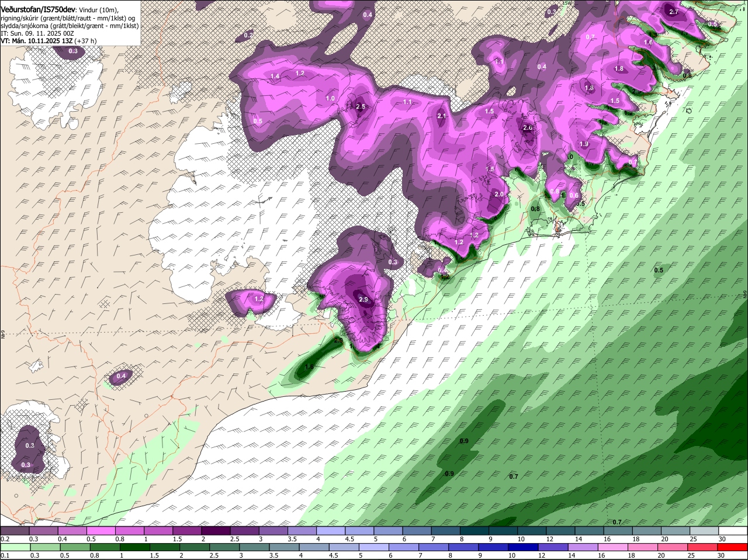Select the 2.0 snowfall value label
Image resolution: width=748 pixels, height=560 pixels.
[499, 194]
